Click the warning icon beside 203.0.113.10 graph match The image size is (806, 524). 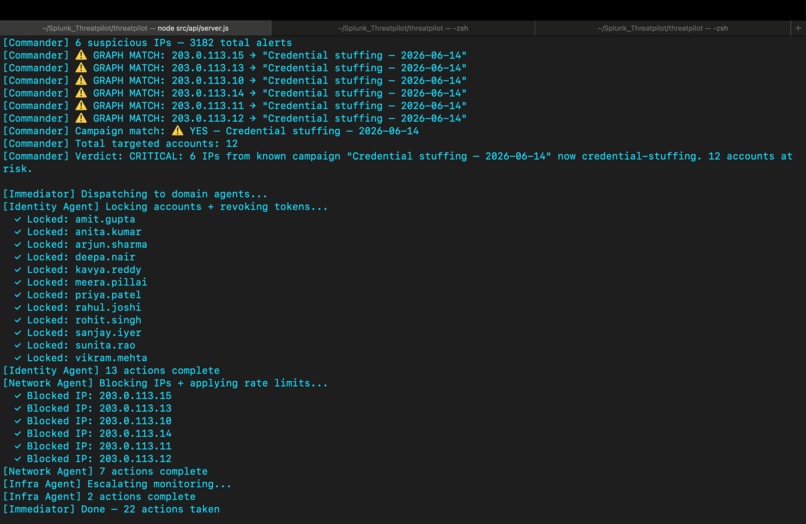[x=81, y=80]
